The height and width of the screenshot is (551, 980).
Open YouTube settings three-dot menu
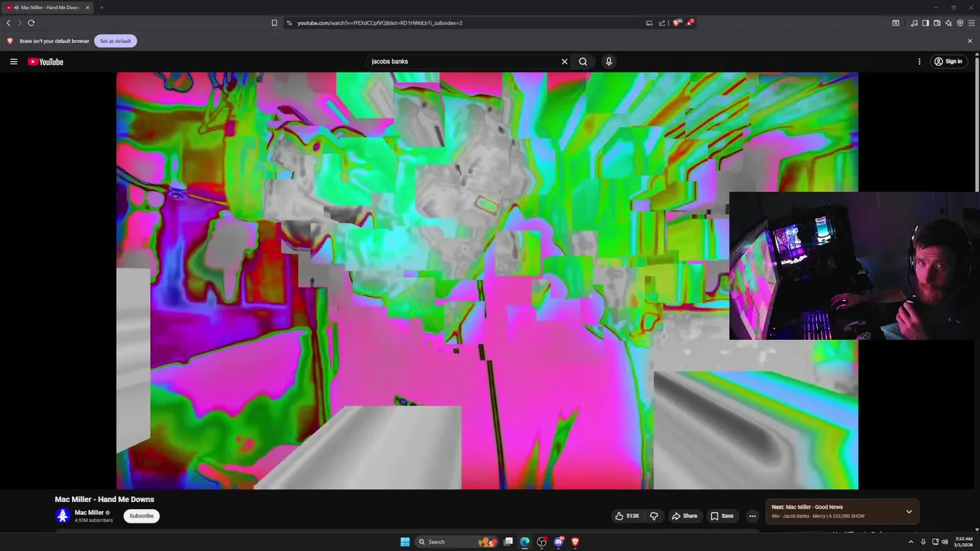pyautogui.click(x=920, y=61)
